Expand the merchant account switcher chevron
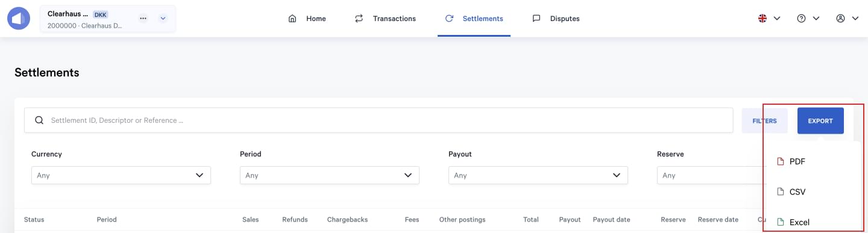Screen dimensions: 868x233 (x=163, y=18)
